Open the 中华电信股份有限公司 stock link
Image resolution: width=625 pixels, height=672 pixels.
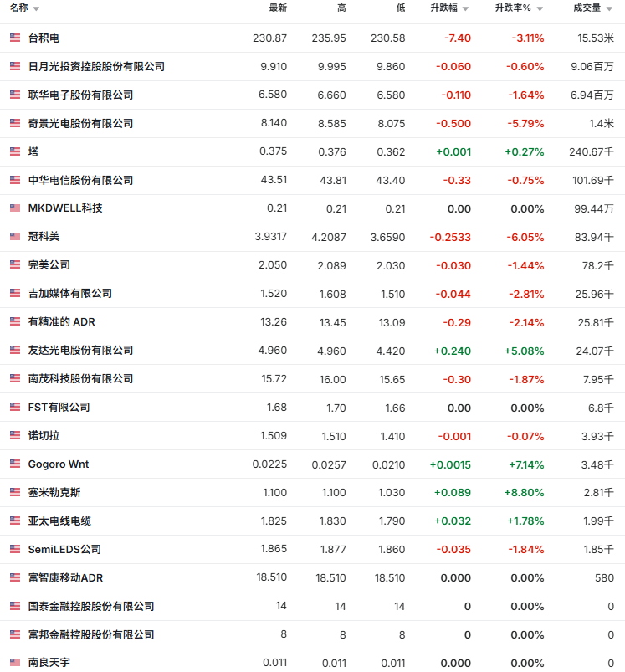coord(80,180)
